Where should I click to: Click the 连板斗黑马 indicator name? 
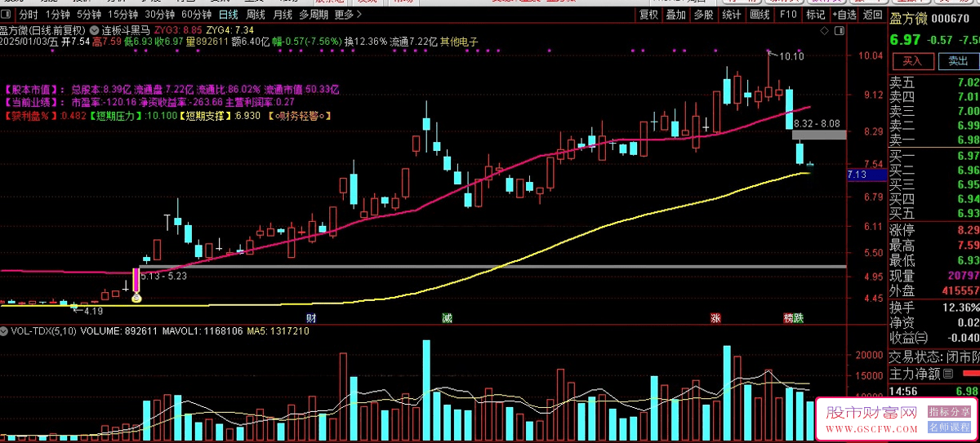click(x=124, y=30)
